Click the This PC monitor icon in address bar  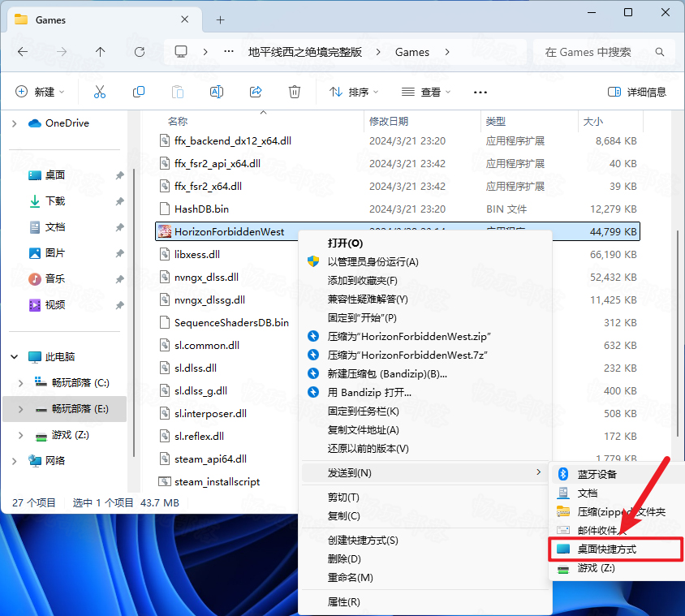(181, 52)
